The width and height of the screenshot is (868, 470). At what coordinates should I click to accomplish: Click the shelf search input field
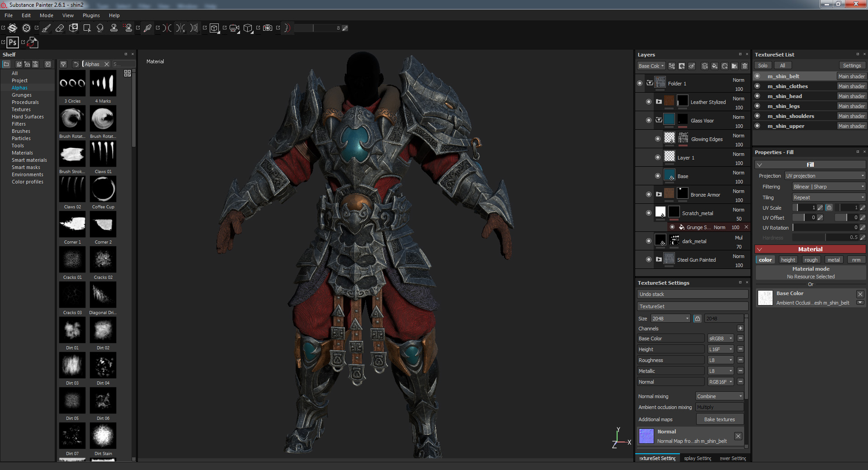tap(124, 64)
